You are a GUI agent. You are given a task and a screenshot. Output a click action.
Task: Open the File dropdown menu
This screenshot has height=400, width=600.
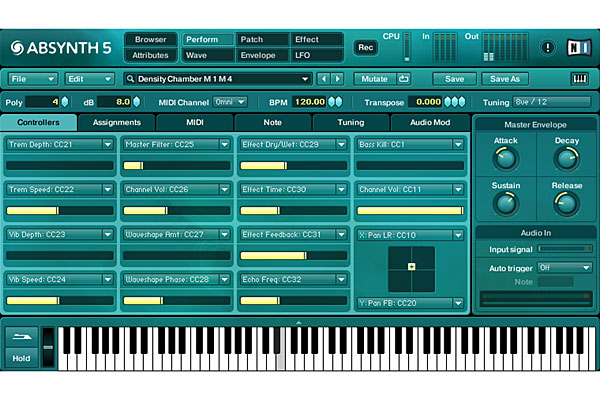pos(33,79)
